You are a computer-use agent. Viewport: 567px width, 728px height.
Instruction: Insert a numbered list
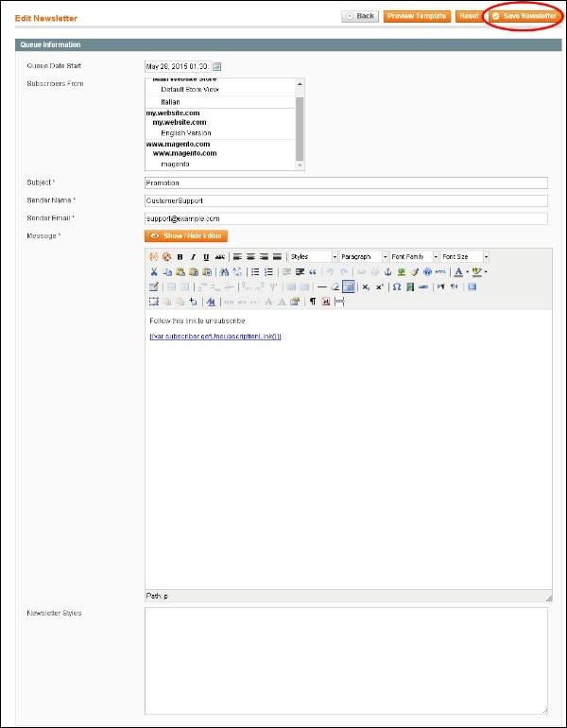click(x=268, y=272)
